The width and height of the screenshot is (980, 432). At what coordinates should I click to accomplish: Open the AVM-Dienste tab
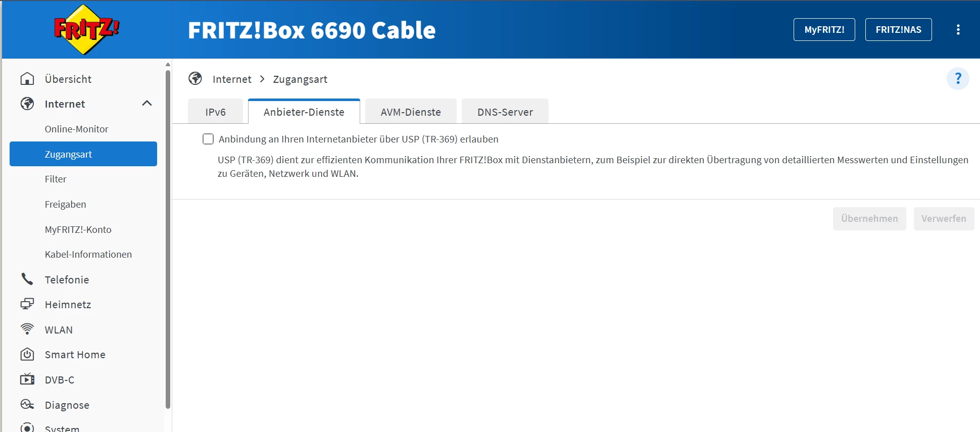pyautogui.click(x=410, y=112)
